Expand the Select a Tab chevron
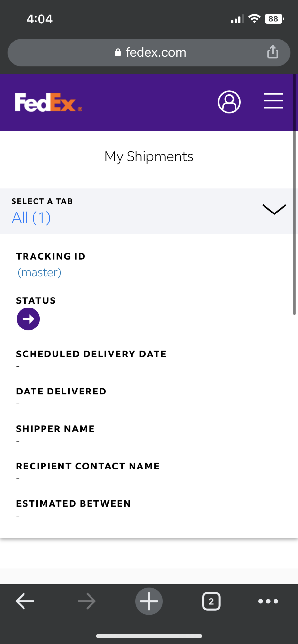Viewport: 298px width, 644px height. pos(274,209)
